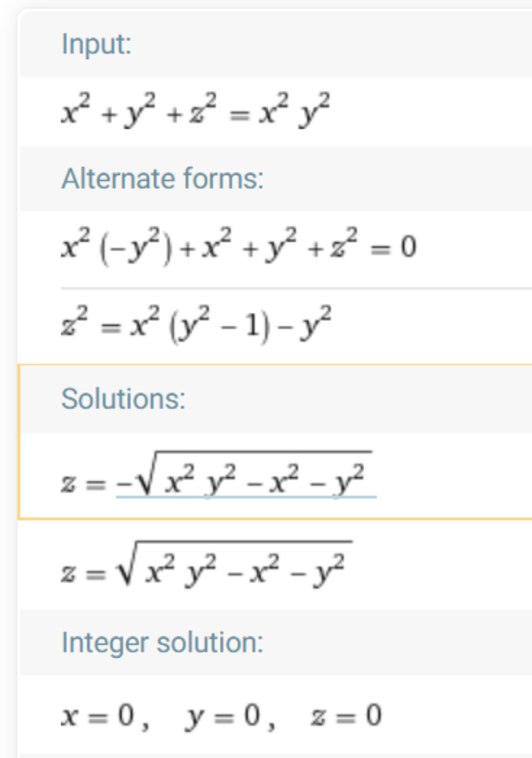Click the "Integer solution:" header
The image size is (532, 758).
coord(162,643)
